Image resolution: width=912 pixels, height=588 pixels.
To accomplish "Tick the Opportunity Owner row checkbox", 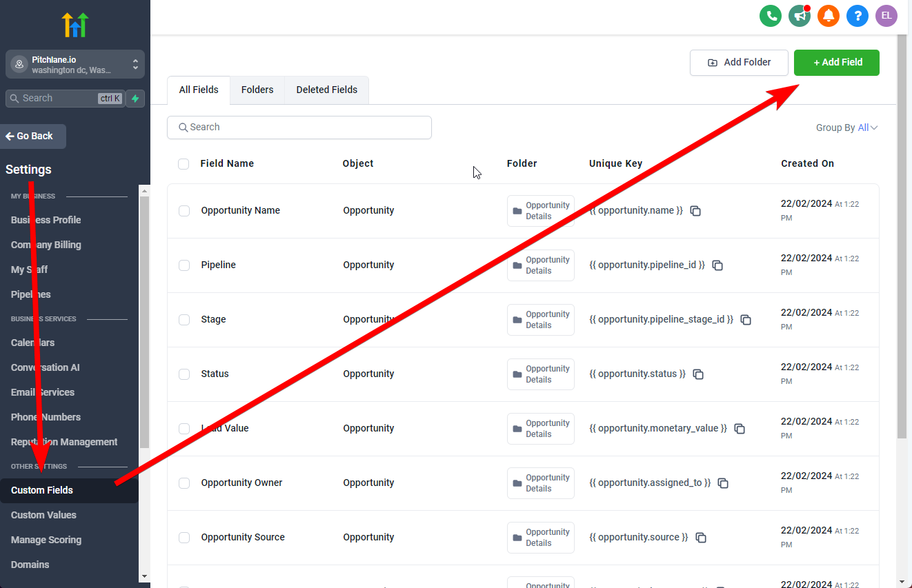I will 184,483.
